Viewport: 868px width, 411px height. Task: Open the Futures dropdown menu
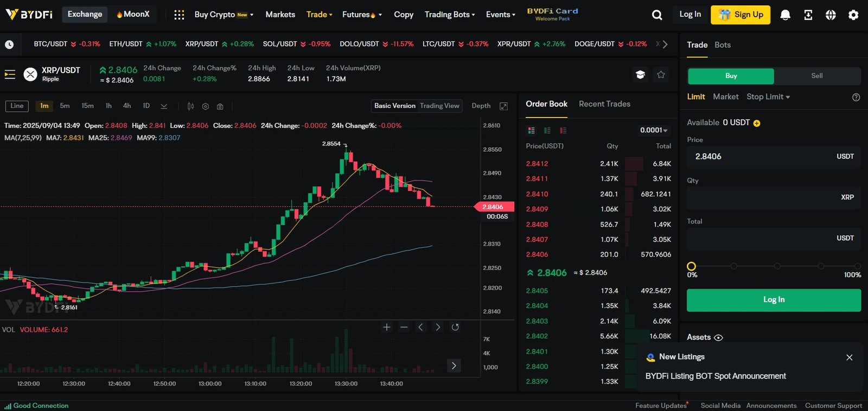[x=362, y=15]
